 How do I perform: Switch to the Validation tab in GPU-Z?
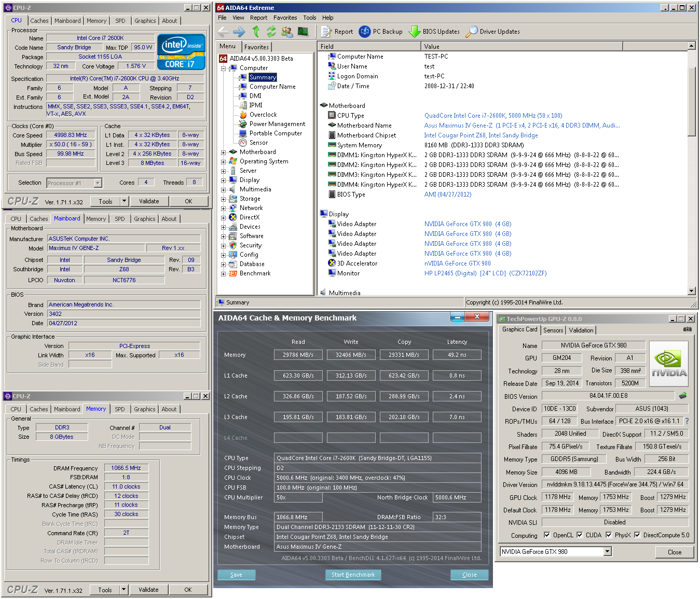(581, 330)
